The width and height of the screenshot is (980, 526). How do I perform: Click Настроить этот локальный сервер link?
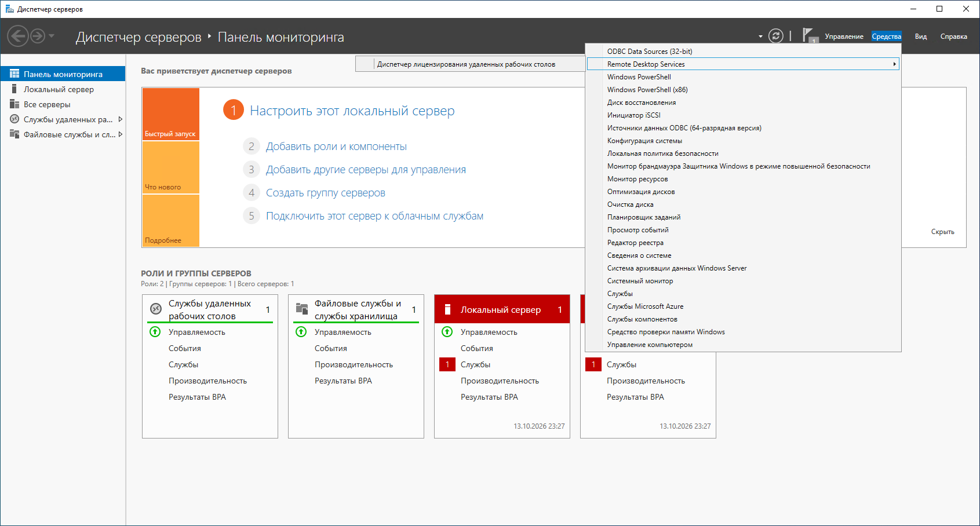pos(352,111)
